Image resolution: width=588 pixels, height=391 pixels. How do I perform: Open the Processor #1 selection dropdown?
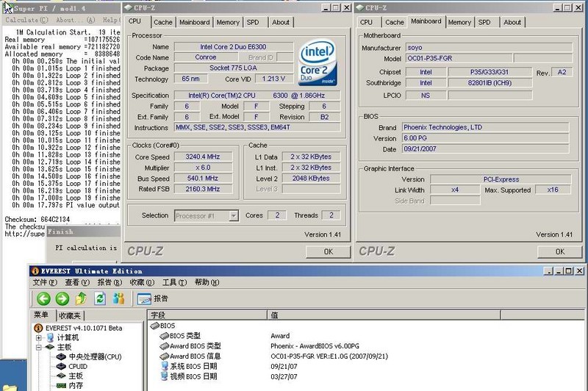(234, 215)
